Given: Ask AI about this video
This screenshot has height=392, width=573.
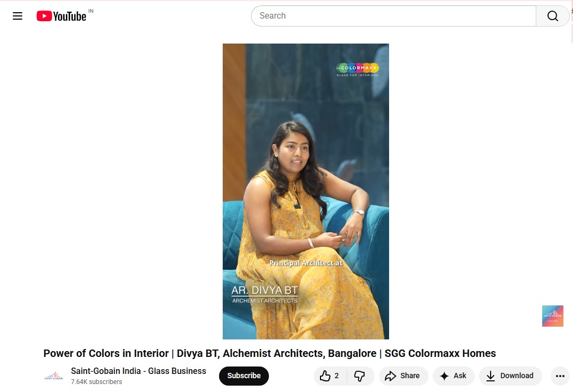Looking at the screenshot, I should pyautogui.click(x=453, y=376).
